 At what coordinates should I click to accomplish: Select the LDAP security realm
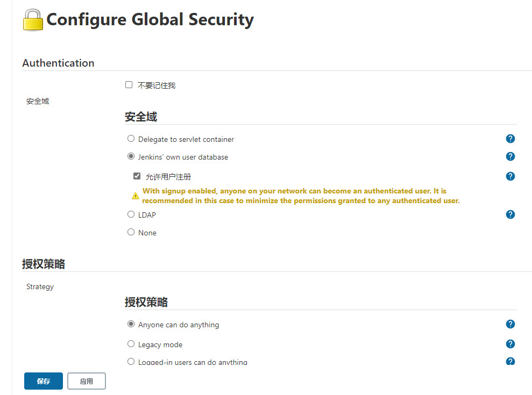131,214
